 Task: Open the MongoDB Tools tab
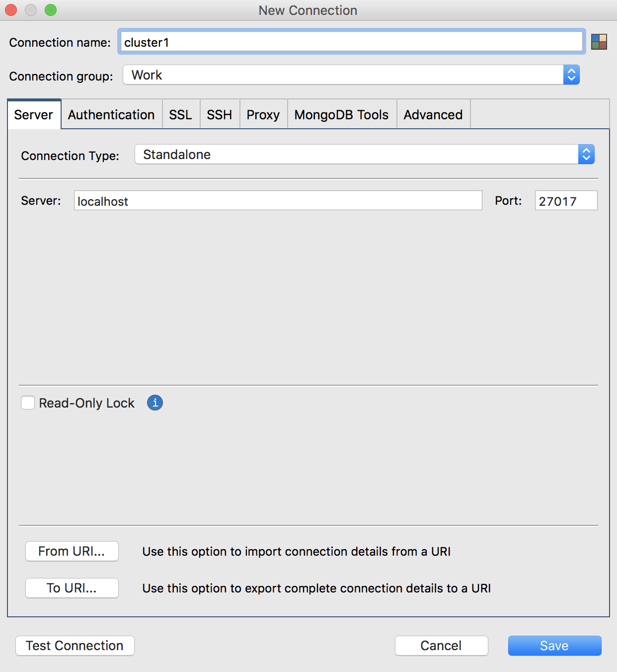341,115
